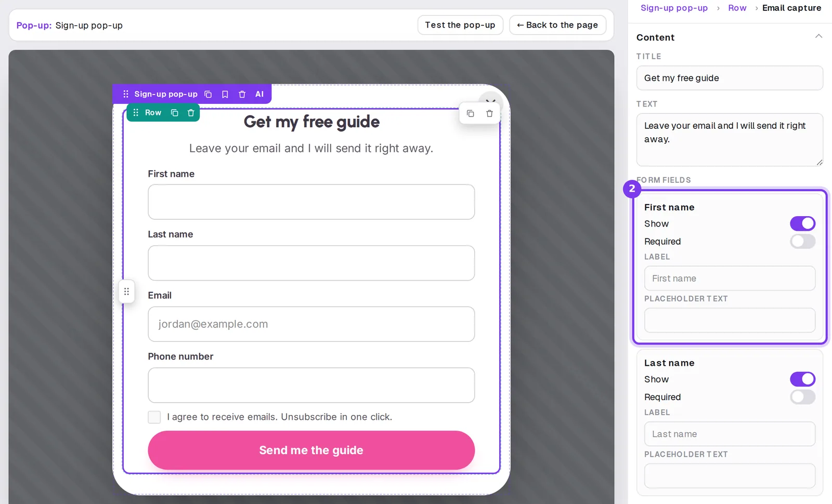The width and height of the screenshot is (832, 504).
Task: Click the First name Placeholder text input
Action: (x=730, y=320)
